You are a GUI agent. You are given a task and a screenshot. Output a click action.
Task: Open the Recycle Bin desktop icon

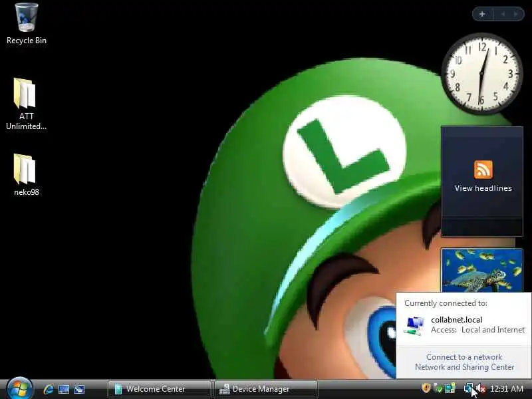click(x=27, y=24)
